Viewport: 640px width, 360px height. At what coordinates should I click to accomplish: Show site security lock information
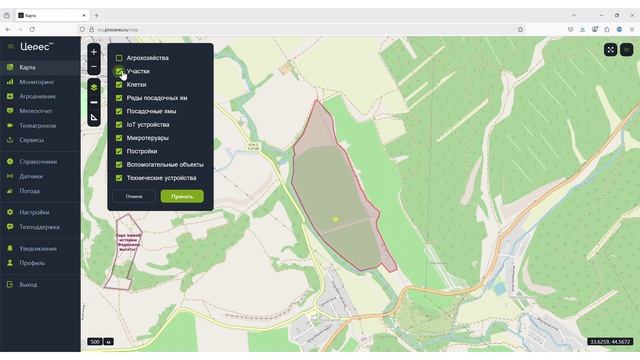(x=91, y=29)
